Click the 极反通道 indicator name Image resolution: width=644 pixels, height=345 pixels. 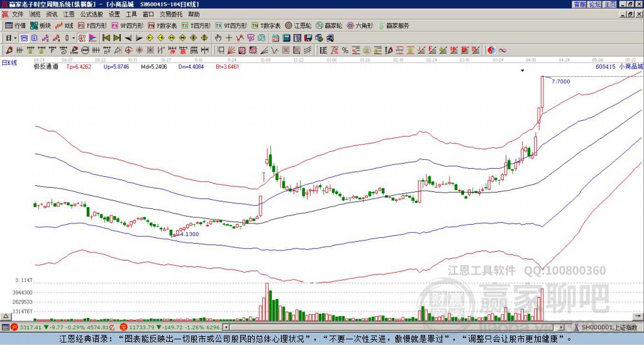coord(46,66)
